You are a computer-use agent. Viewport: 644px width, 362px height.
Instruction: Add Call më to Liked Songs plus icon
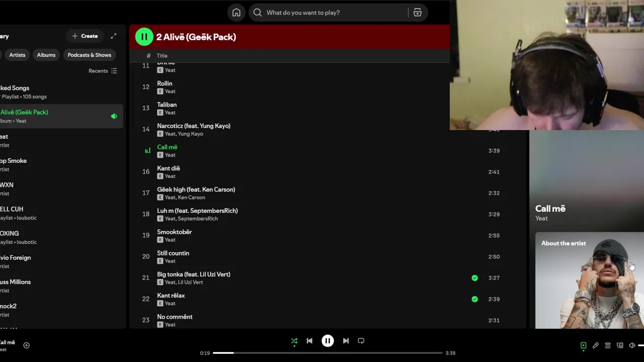click(27, 345)
